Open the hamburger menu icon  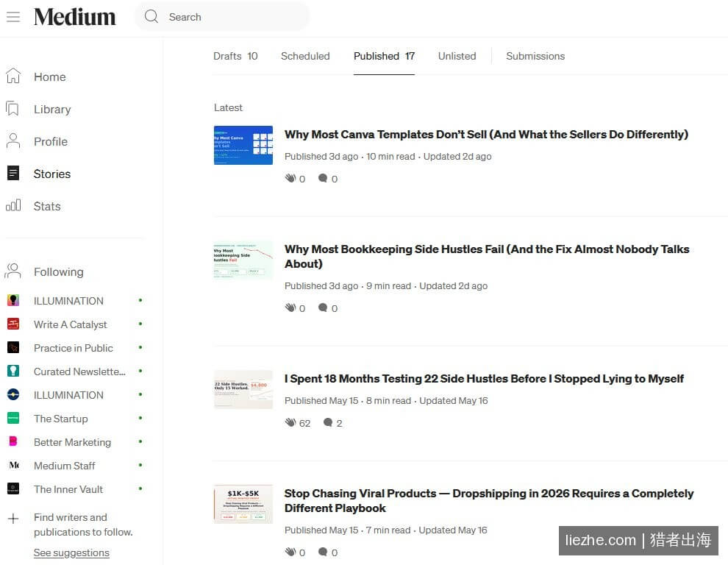coord(13,17)
